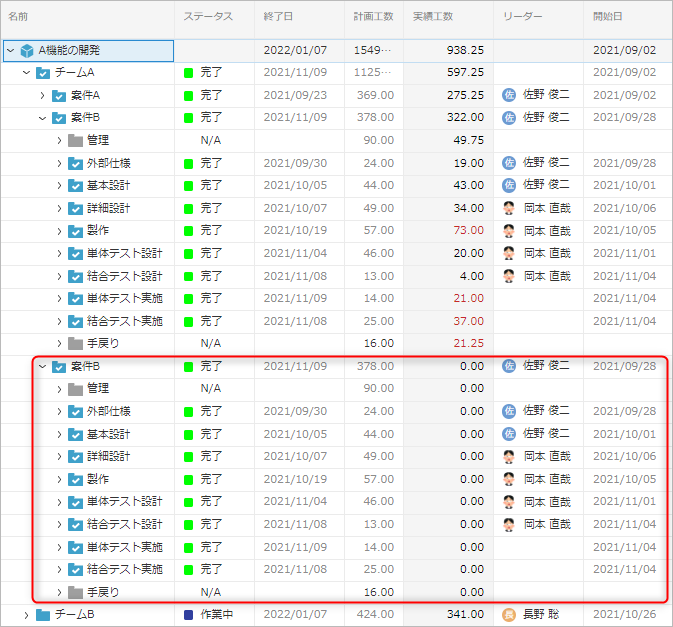The width and height of the screenshot is (673, 627).
Task: Collapse the A機能の開発 root node
Action: click(10, 50)
